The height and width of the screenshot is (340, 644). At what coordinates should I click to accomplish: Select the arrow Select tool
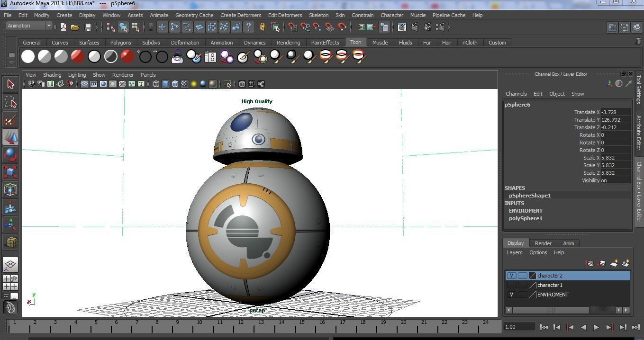pyautogui.click(x=10, y=85)
